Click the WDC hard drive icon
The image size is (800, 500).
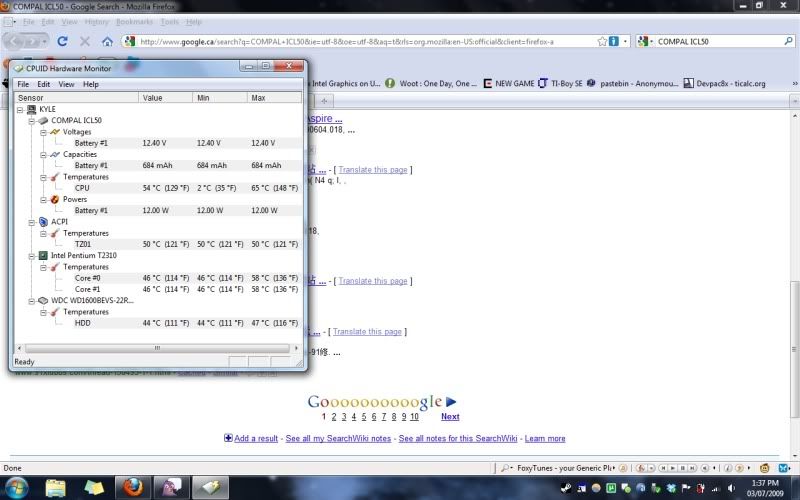click(43, 300)
